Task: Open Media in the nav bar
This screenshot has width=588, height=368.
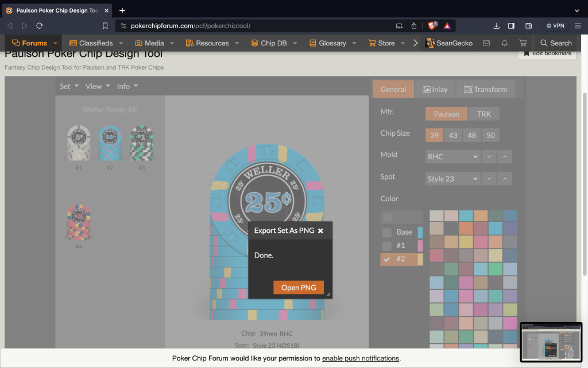Action: point(150,43)
